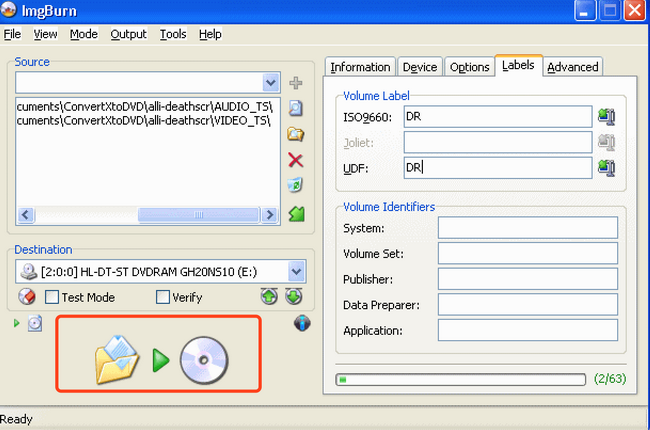This screenshot has width=650, height=430.
Task: Minimize the ImgBurn window
Action: [x=585, y=10]
